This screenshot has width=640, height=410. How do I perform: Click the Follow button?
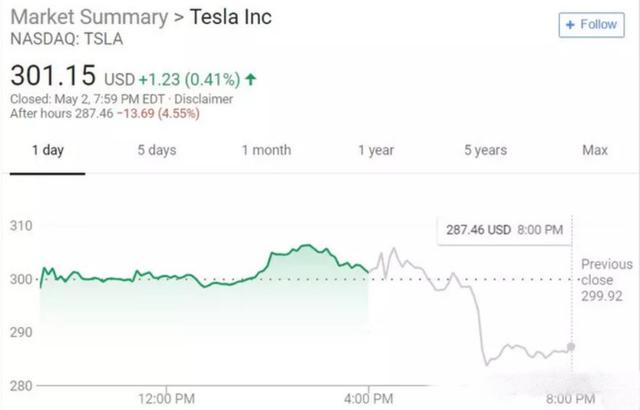(591, 24)
